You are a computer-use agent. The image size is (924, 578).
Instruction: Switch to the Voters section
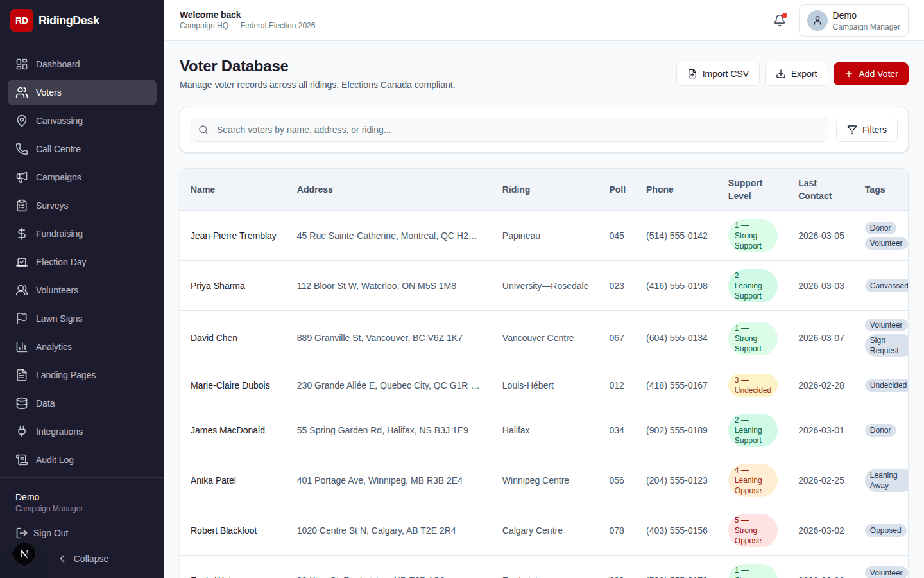(48, 92)
